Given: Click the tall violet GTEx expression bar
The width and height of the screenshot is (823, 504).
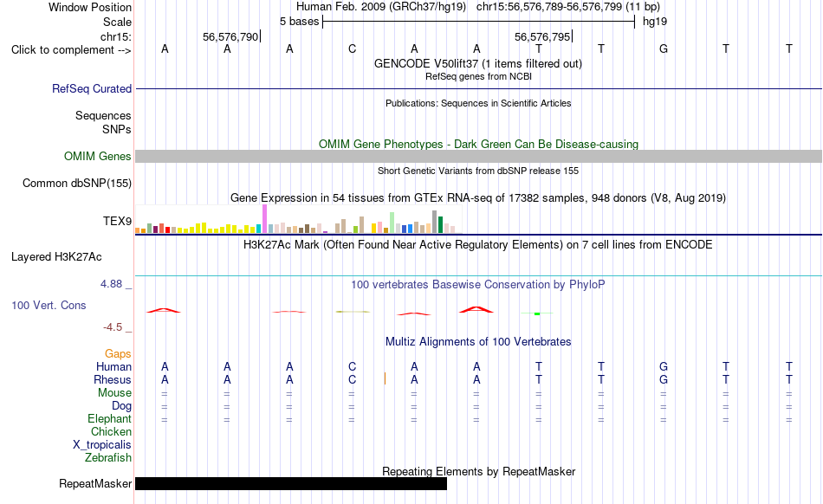Looking at the screenshot, I should pos(264,219).
